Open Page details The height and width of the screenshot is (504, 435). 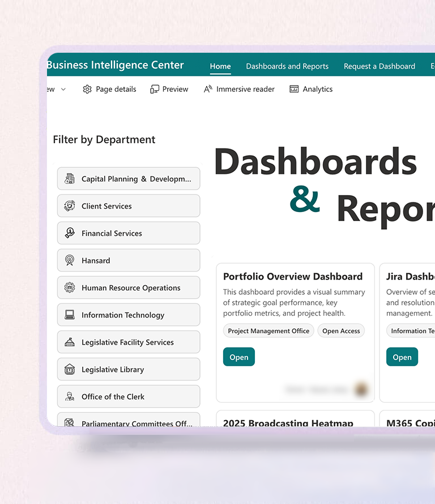[x=109, y=89]
